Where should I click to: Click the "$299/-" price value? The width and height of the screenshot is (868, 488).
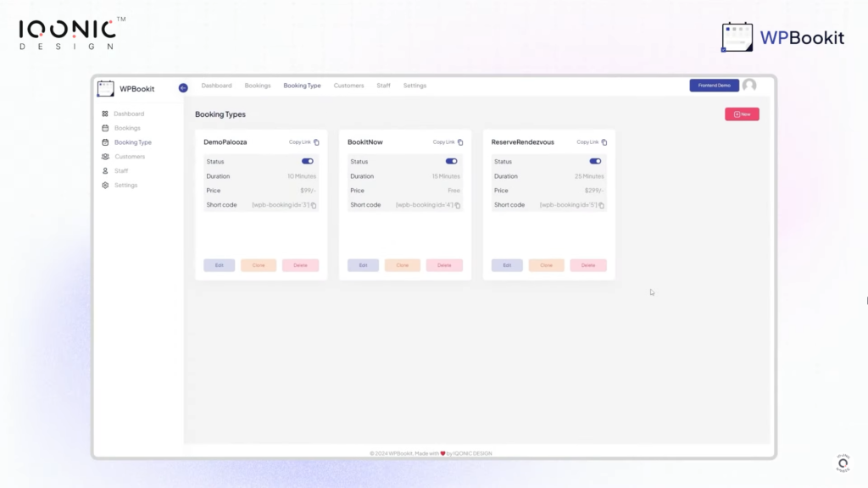[594, 191]
